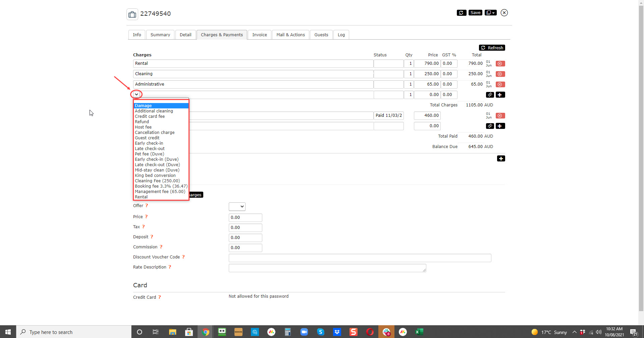Open the duplicate booking dropdown beside Save
This screenshot has height=338, width=644.
click(491, 13)
